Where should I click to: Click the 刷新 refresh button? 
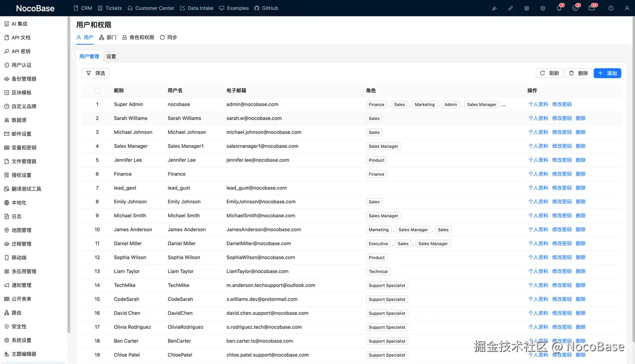pyautogui.click(x=549, y=73)
